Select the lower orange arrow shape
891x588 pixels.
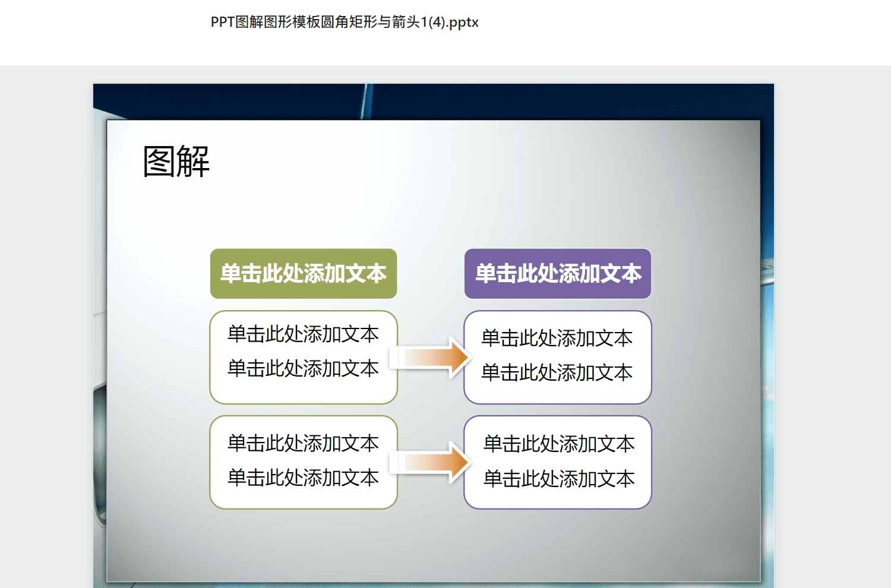coord(431,462)
